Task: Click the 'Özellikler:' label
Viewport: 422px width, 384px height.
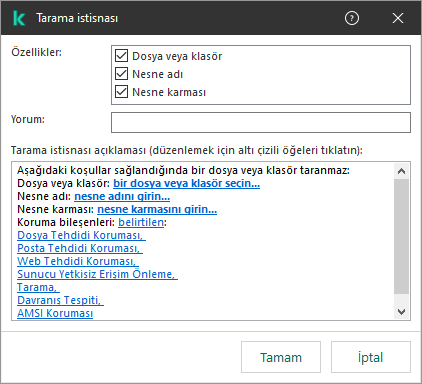Action: click(37, 52)
